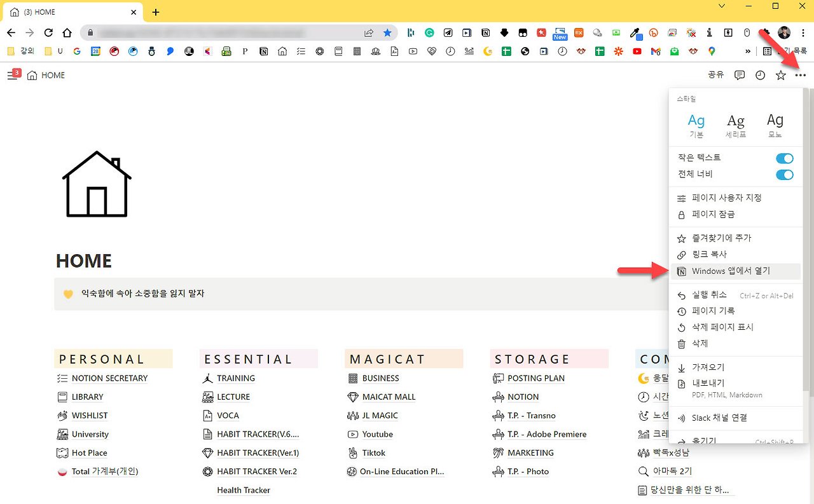Open a new browser tab

pyautogui.click(x=156, y=12)
